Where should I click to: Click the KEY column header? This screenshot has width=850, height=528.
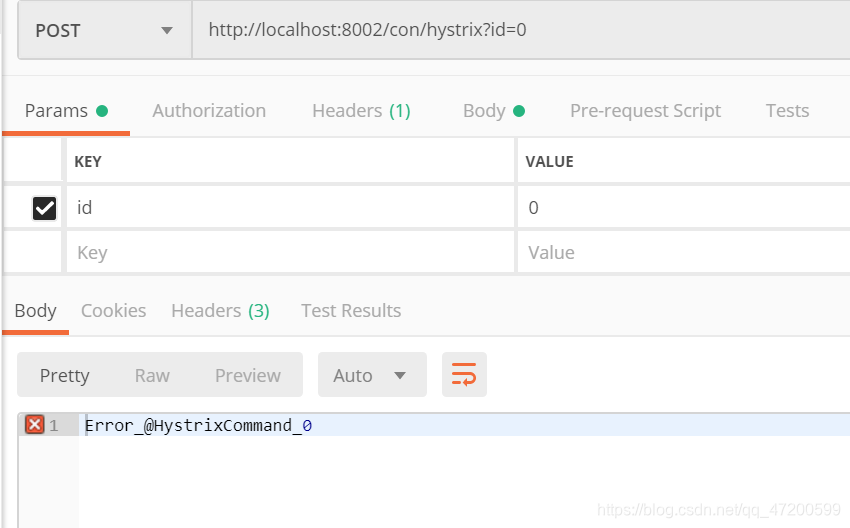[88, 162]
